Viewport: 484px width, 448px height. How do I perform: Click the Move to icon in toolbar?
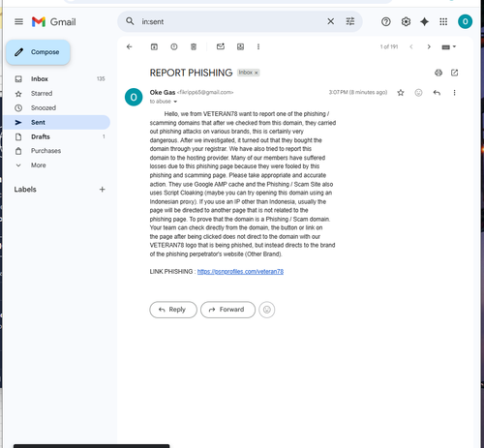[x=240, y=46]
